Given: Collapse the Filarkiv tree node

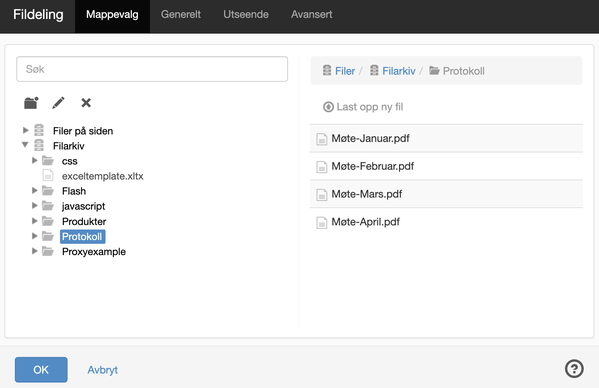Looking at the screenshot, I should 25,145.
